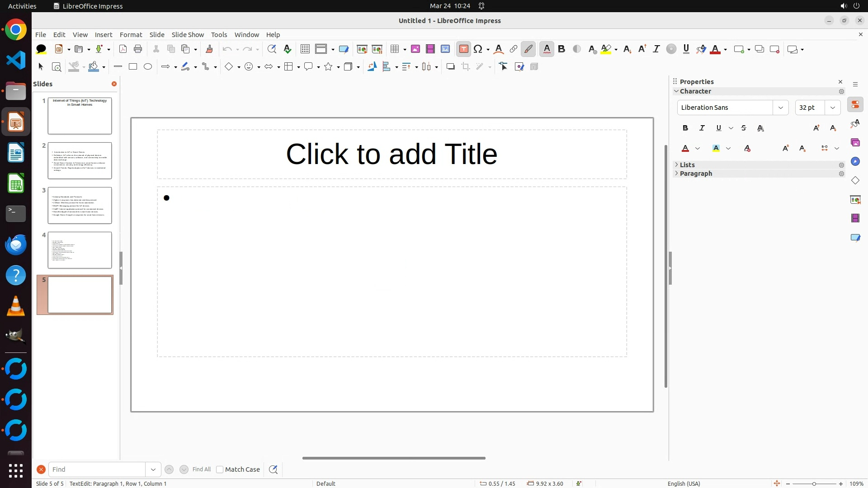Open the Format menu
Screen dimensions: 868x488
(x=131, y=35)
